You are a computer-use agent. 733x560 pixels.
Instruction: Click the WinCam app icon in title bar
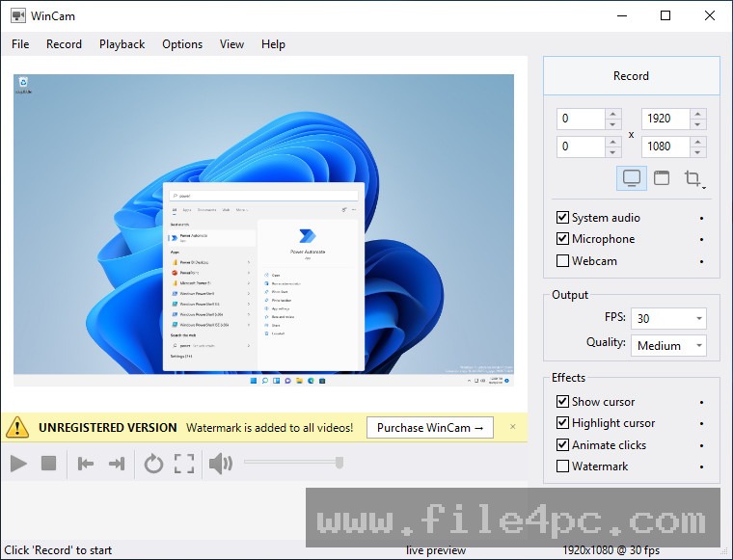[18, 15]
